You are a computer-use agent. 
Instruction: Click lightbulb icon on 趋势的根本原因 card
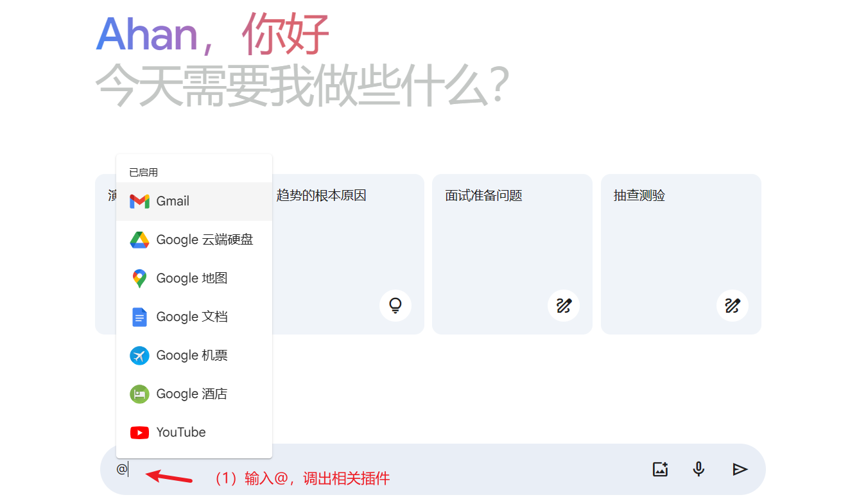[395, 306]
